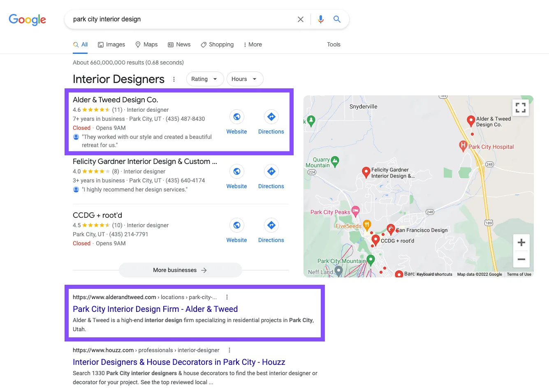
Task: Click Felicity Gardner review quote text
Action: 134,189
